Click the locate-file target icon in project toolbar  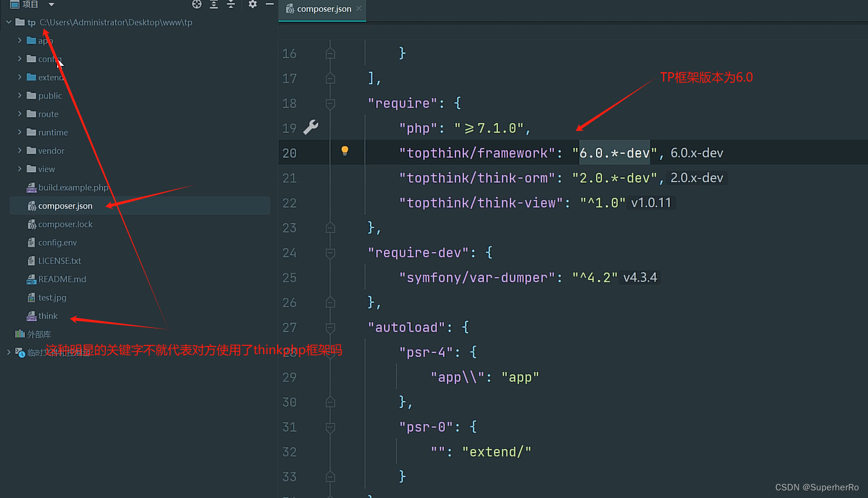click(197, 4)
